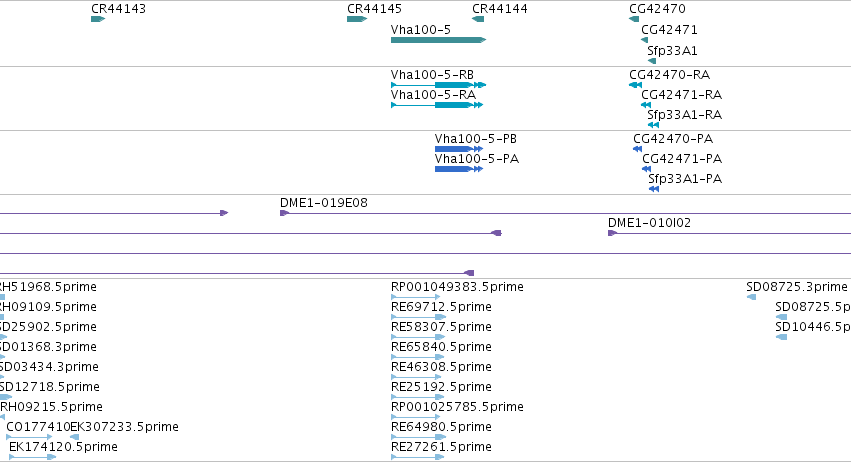Select the Sfp33A1-PA protein label
The width and height of the screenshot is (851, 462).
[685, 179]
